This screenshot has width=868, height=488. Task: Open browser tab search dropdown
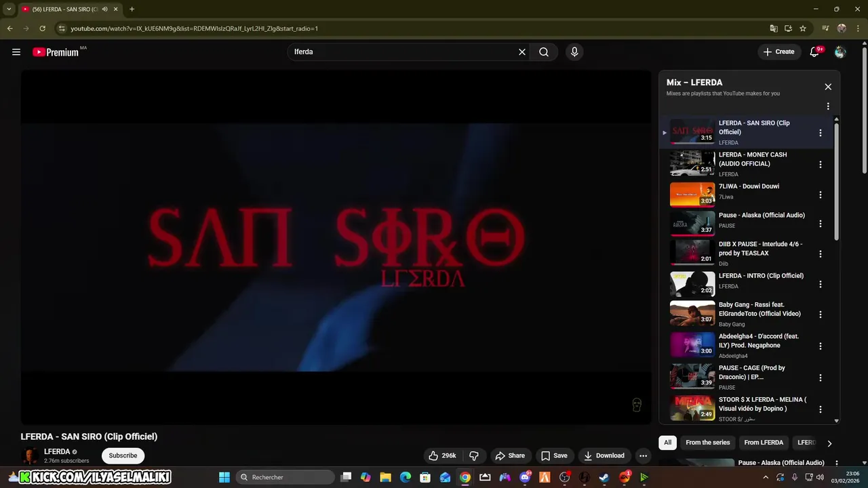click(9, 9)
